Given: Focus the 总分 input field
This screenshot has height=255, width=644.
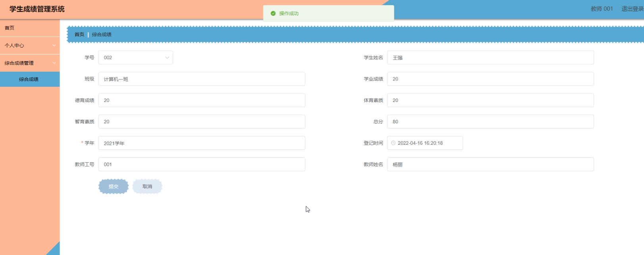Looking at the screenshot, I should tap(490, 122).
